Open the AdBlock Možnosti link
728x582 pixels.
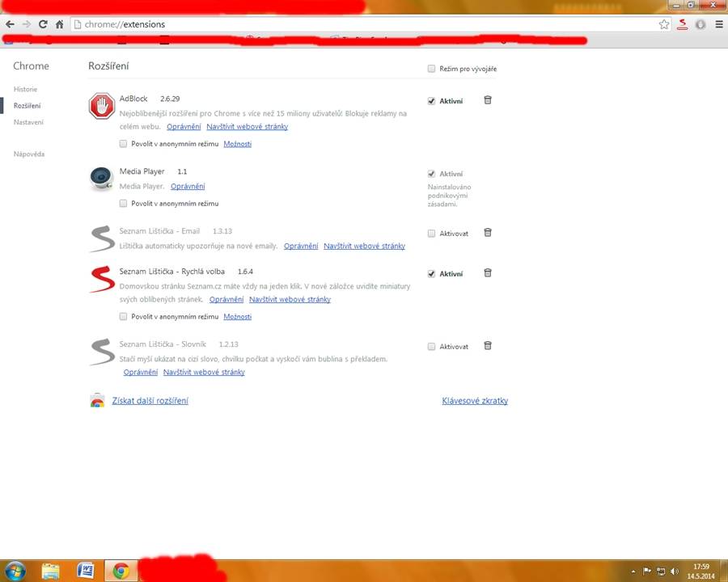[x=238, y=144]
